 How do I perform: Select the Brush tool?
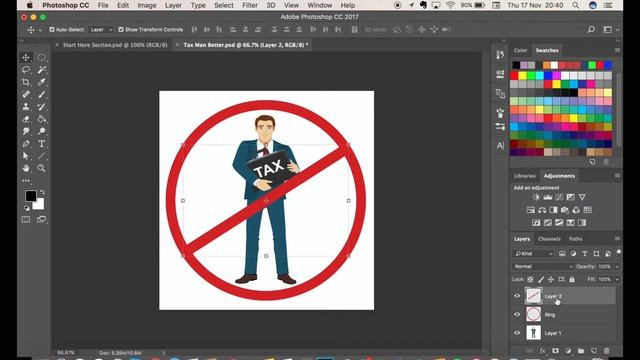click(x=41, y=94)
